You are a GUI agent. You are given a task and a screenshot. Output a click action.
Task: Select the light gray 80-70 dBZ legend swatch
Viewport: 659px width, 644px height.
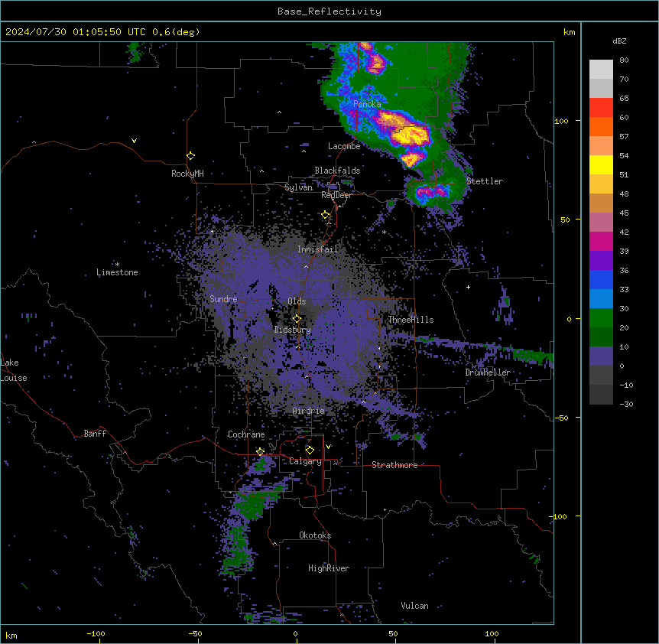[601, 69]
